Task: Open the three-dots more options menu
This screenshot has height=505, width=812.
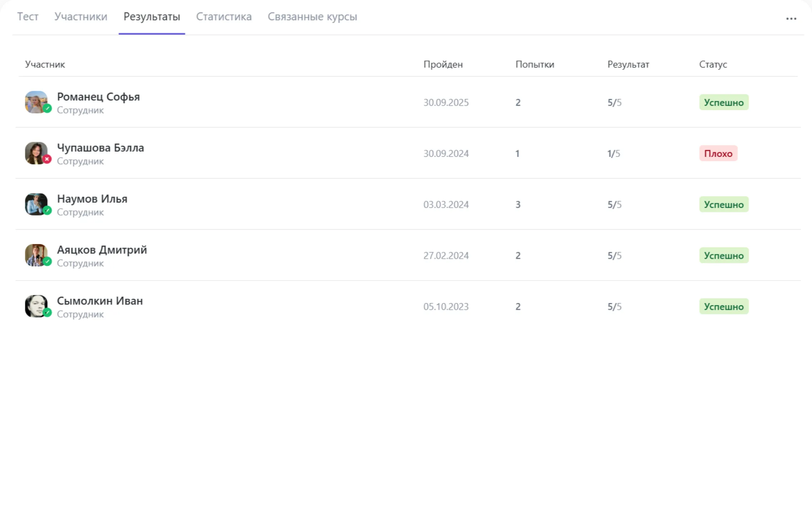Action: point(791,19)
